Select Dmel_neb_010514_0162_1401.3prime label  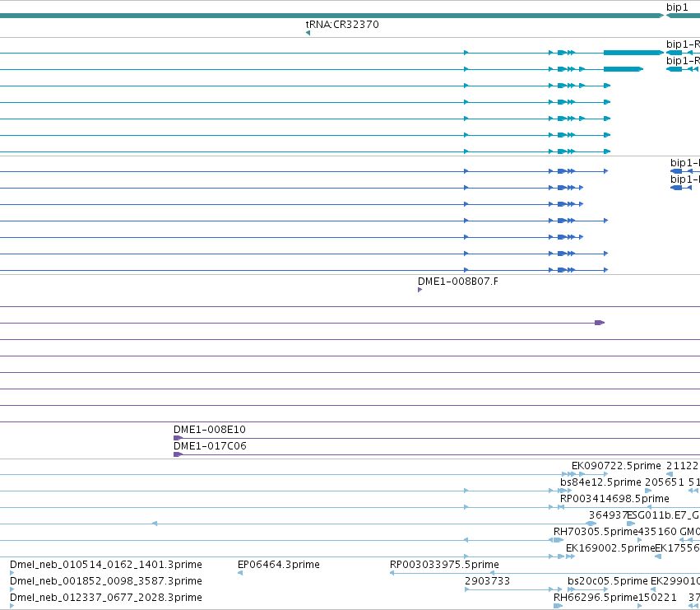coord(106,565)
